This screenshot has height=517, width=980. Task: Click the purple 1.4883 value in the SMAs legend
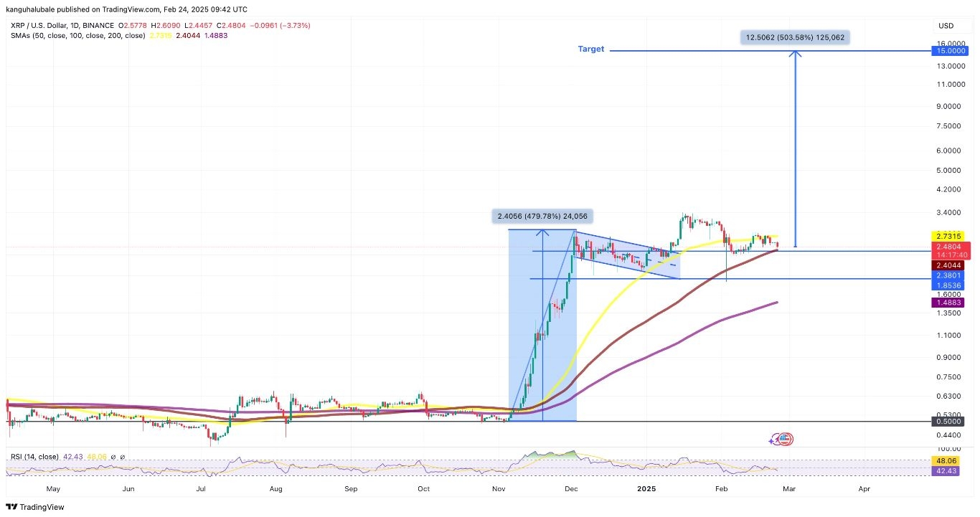pyautogui.click(x=215, y=35)
